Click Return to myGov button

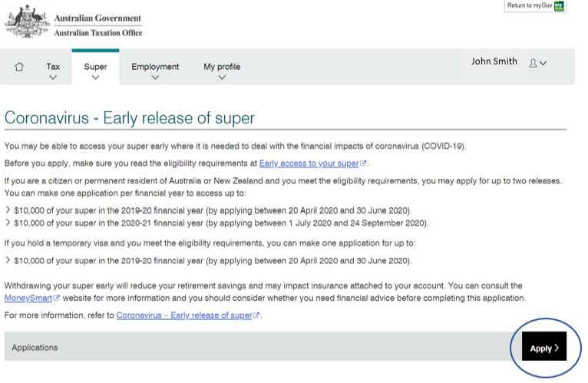tap(535, 6)
